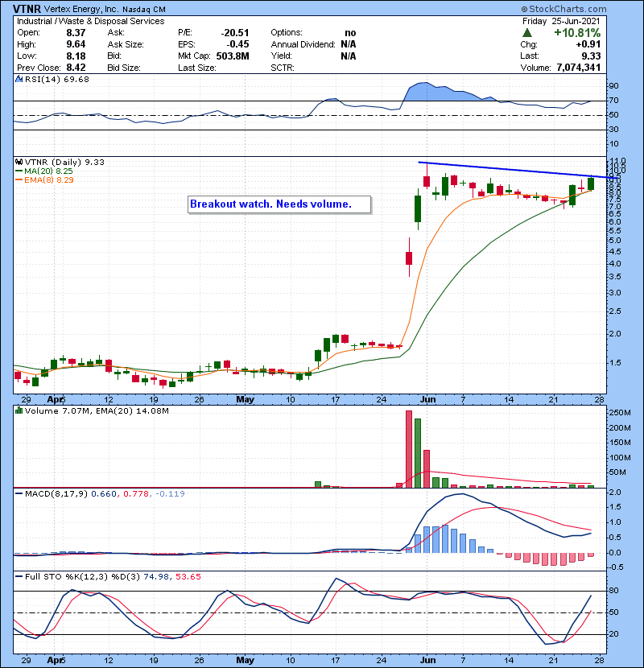
Task: Click the green MA(20) legend line marker
Action: pyautogui.click(x=19, y=171)
